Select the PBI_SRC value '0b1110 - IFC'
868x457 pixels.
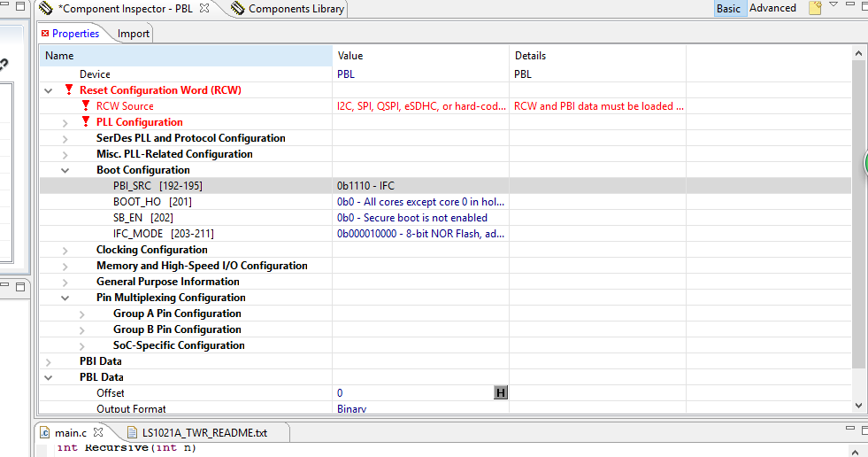pos(366,186)
